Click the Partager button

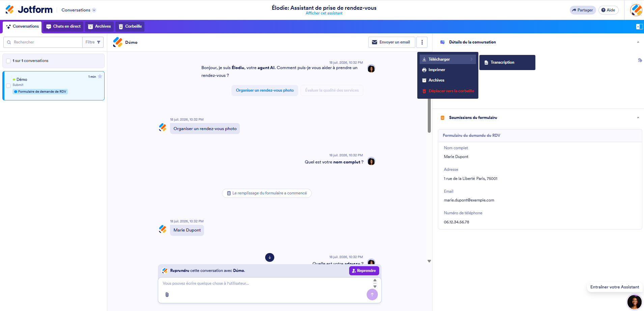[x=583, y=10]
